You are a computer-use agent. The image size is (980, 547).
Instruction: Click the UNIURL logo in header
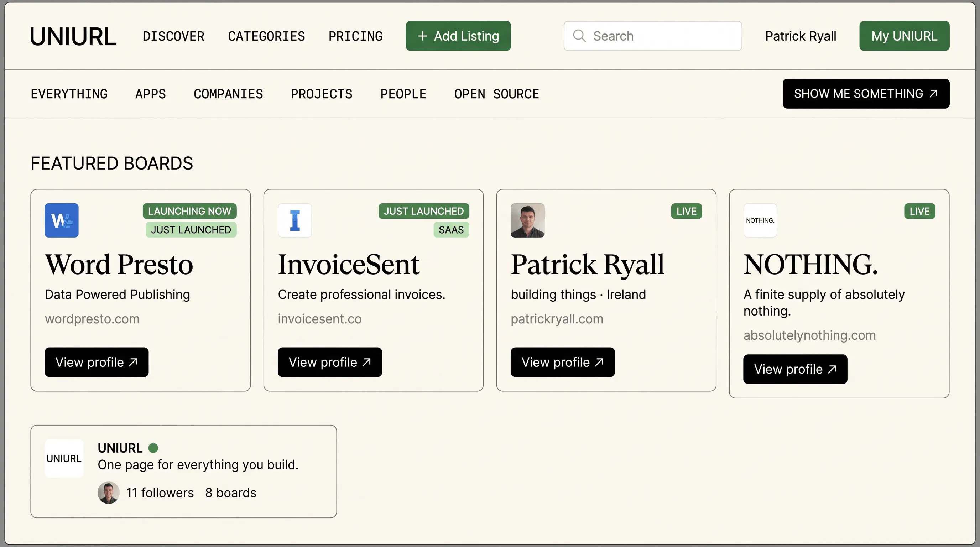click(x=73, y=37)
